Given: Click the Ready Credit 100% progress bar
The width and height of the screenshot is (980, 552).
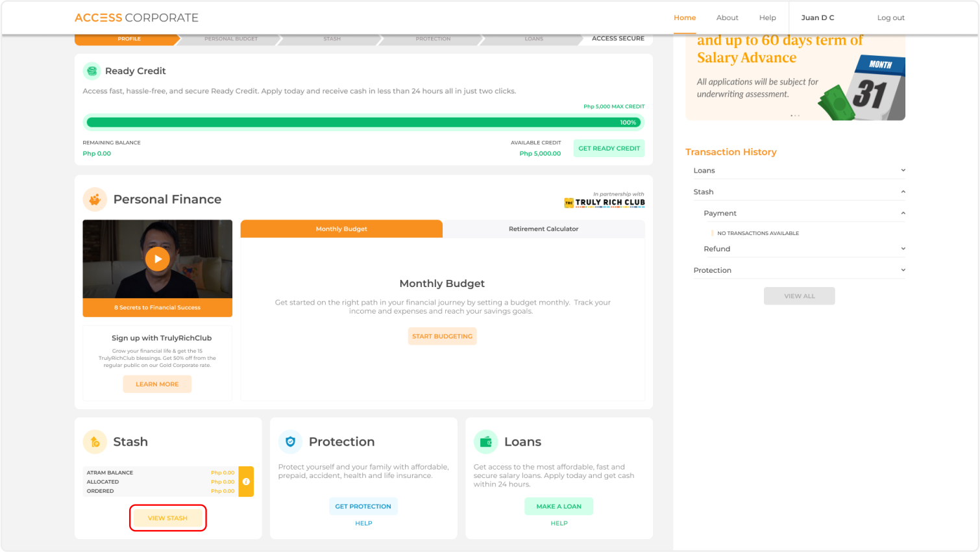Looking at the screenshot, I should click(x=363, y=122).
